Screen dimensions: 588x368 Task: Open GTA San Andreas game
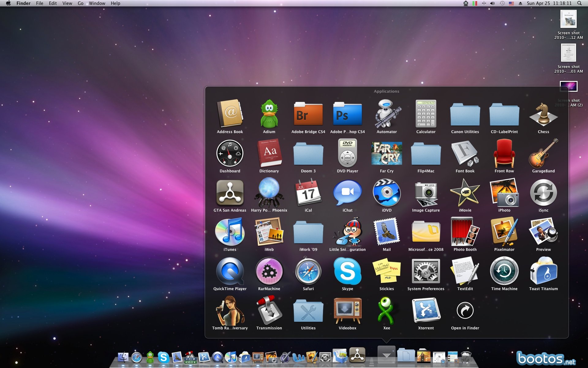click(x=229, y=195)
